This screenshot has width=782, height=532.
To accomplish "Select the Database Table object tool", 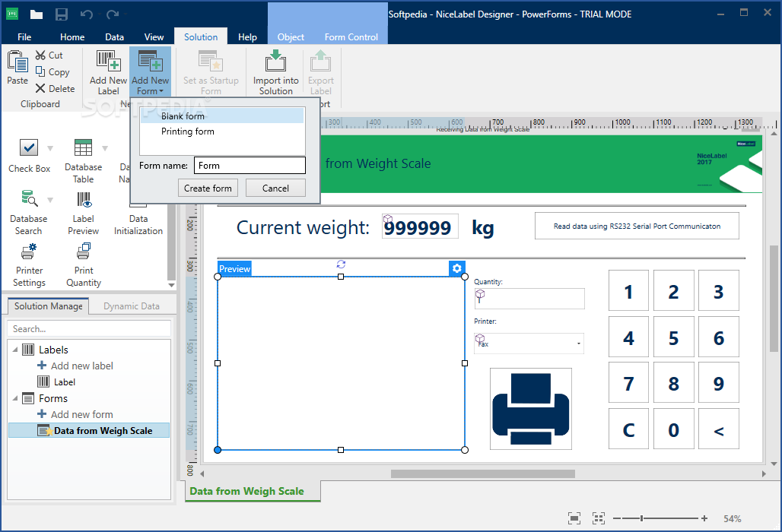I will (83, 161).
